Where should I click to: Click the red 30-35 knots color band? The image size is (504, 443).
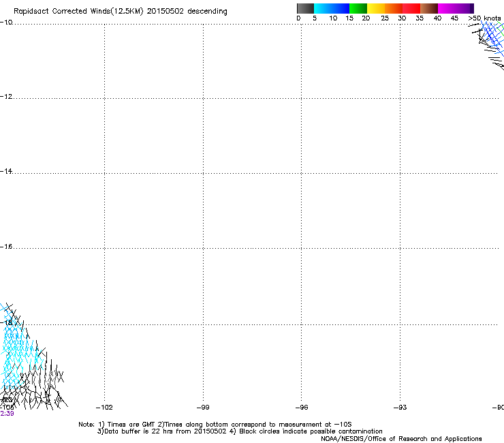click(x=411, y=8)
